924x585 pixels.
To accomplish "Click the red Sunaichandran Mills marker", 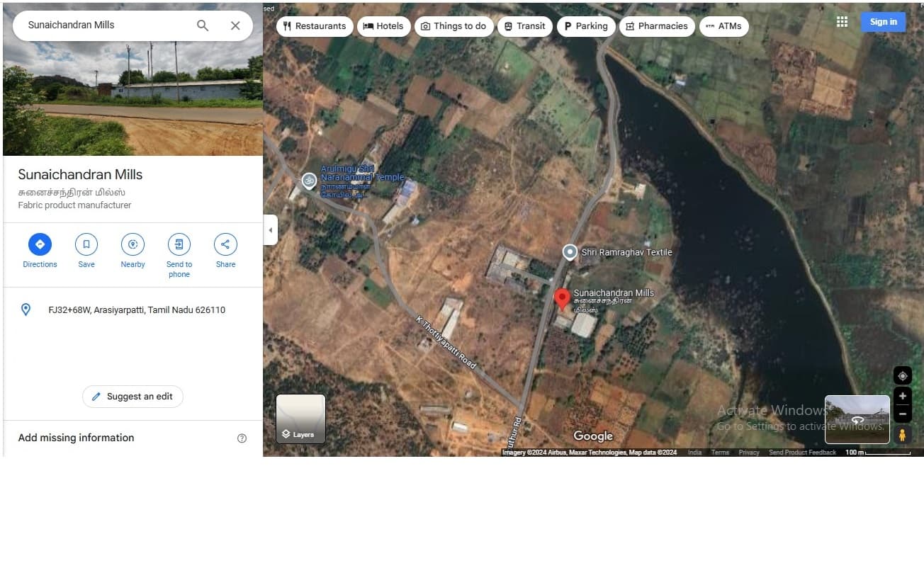I will (x=562, y=300).
